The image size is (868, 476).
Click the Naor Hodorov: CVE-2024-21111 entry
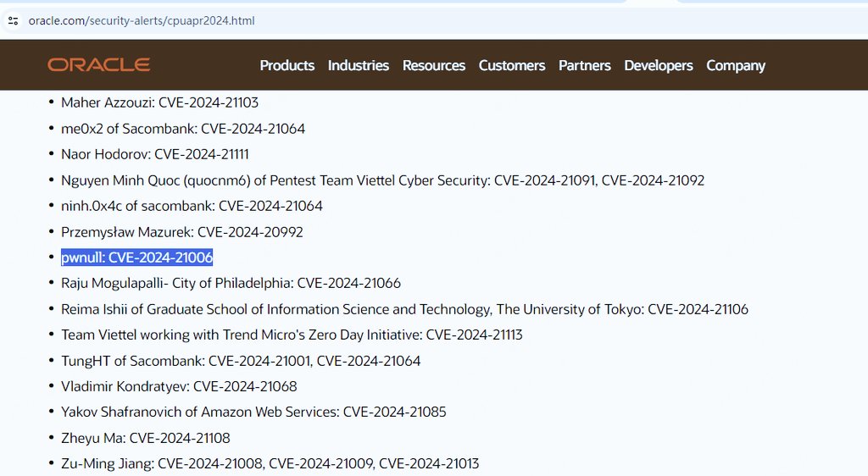pos(154,154)
